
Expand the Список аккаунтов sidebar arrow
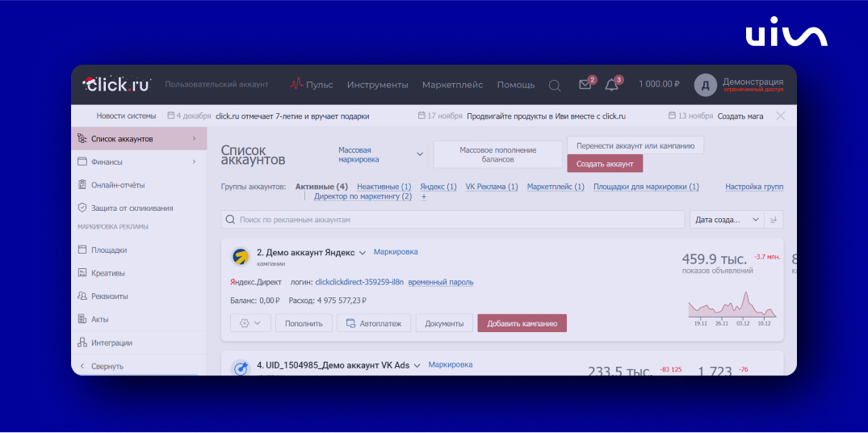pos(194,138)
